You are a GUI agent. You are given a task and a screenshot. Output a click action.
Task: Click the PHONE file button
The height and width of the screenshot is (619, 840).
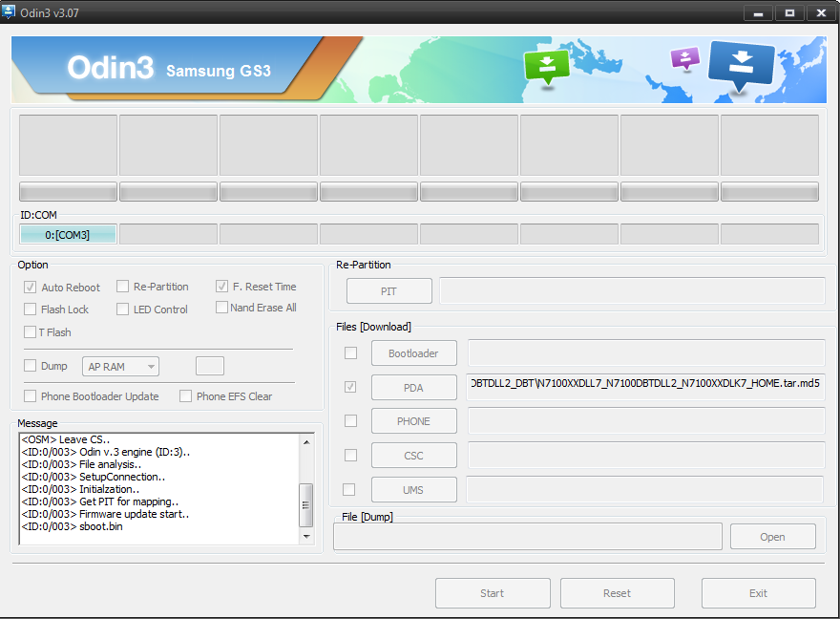pos(413,421)
